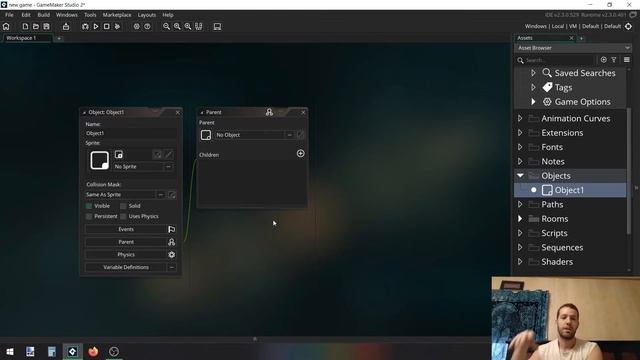The height and width of the screenshot is (360, 640).
Task: Expand the Tags item
Action: click(x=533, y=87)
